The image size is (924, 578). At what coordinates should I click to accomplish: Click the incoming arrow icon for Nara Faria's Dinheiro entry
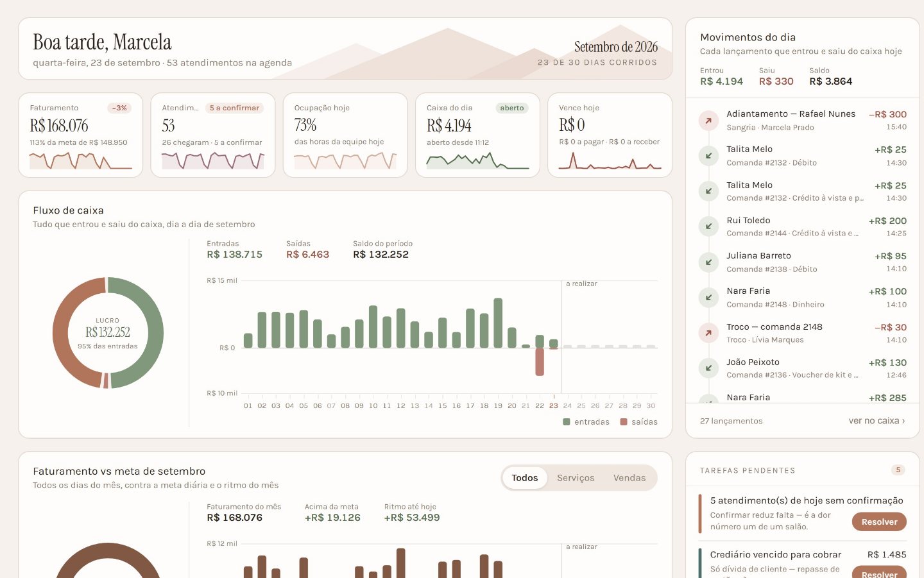coord(708,298)
